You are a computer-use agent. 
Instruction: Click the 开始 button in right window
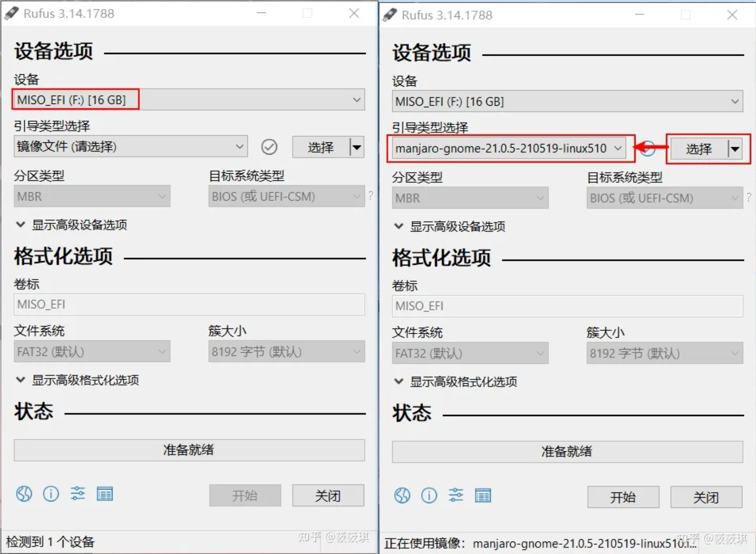[623, 497]
